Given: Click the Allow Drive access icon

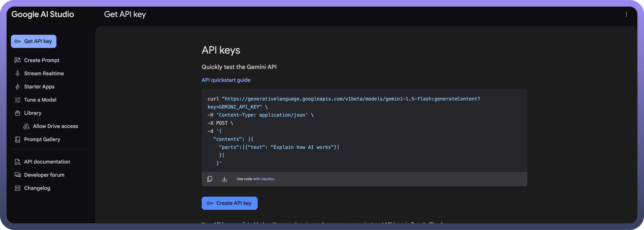Looking at the screenshot, I should (x=26, y=126).
